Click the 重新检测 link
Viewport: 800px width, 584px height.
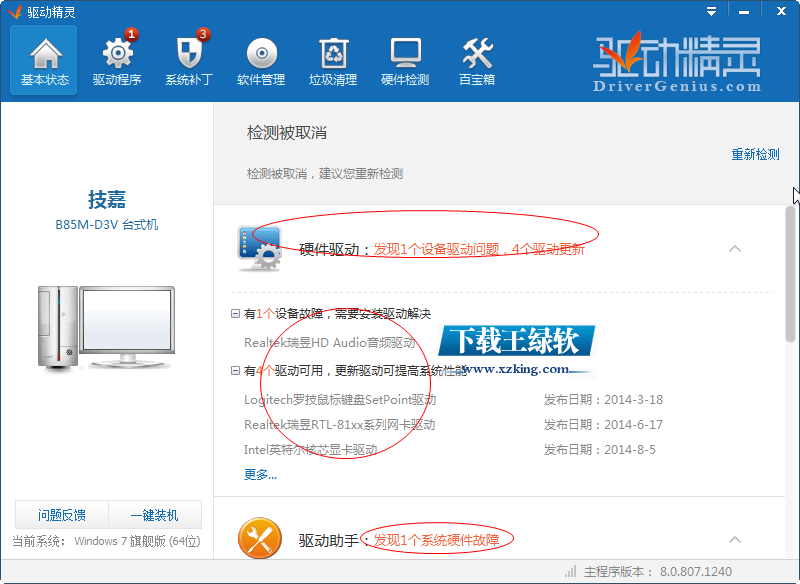point(755,154)
